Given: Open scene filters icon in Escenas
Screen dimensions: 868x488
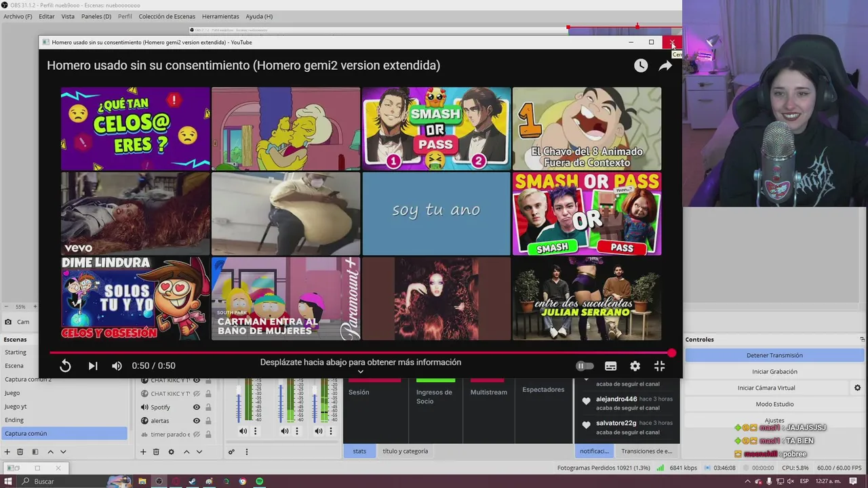Looking at the screenshot, I should (35, 452).
